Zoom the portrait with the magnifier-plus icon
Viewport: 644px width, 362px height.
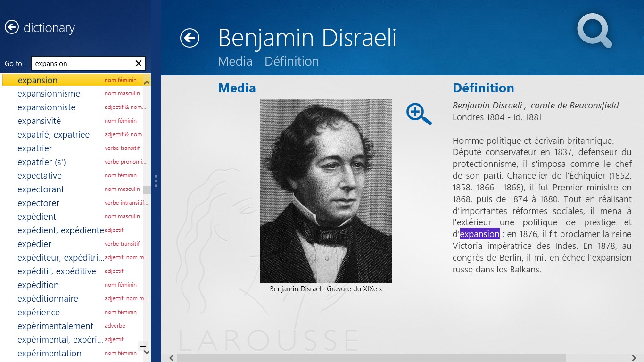(419, 114)
